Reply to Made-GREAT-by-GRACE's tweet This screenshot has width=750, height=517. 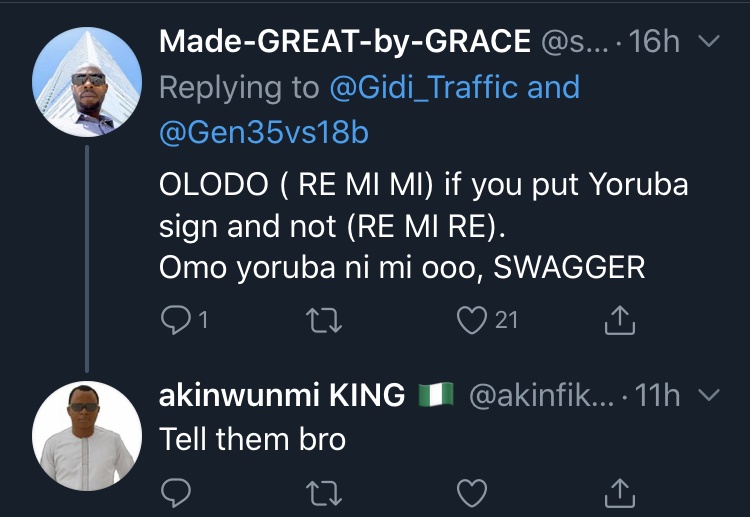(x=176, y=321)
